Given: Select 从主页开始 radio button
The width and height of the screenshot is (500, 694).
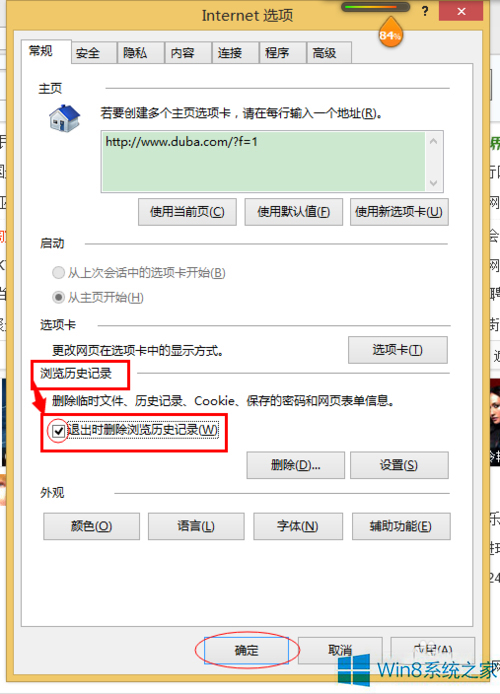Looking at the screenshot, I should 58,297.
